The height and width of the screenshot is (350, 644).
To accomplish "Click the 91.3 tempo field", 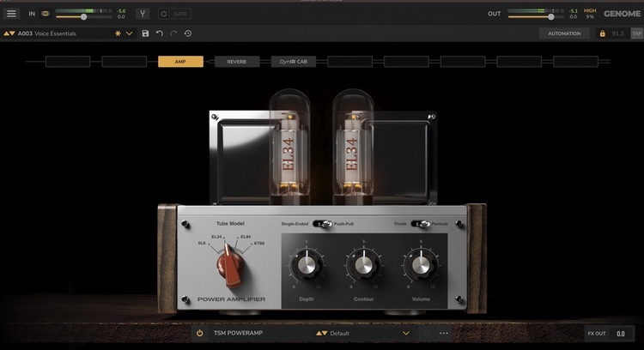I will tap(617, 33).
